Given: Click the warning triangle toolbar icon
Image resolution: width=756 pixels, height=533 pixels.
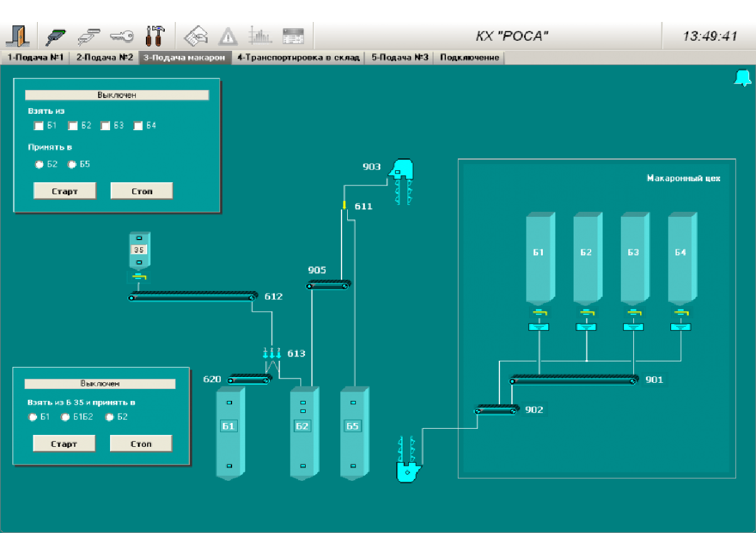Looking at the screenshot, I should click(228, 36).
